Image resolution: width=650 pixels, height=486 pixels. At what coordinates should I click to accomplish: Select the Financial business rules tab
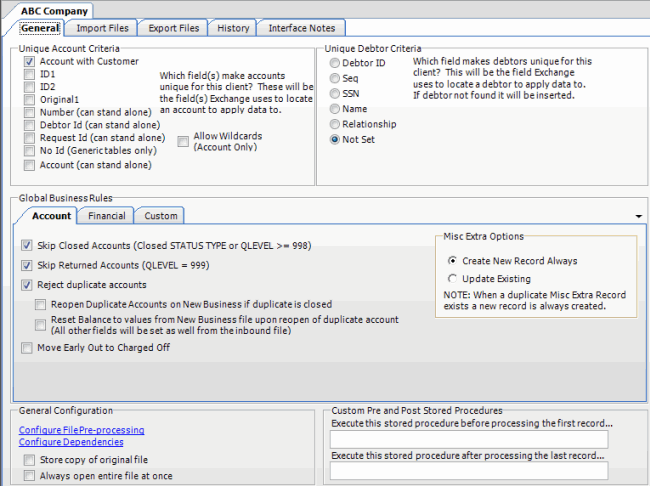point(106,215)
